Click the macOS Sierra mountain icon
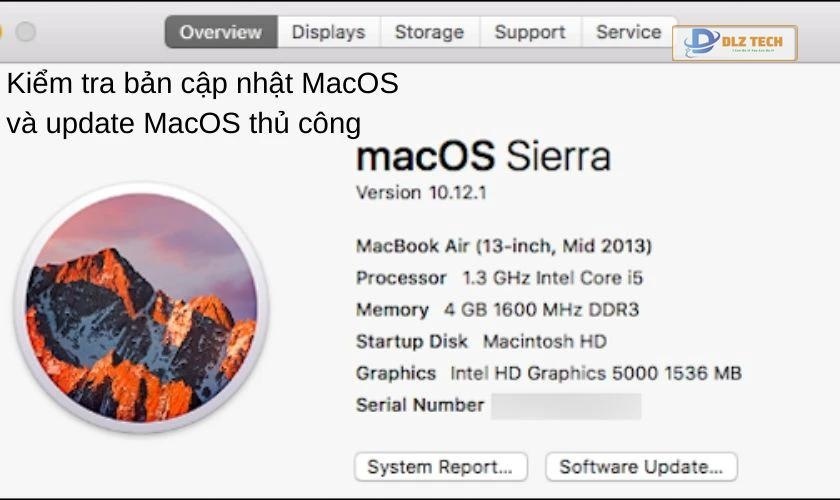 (x=141, y=306)
